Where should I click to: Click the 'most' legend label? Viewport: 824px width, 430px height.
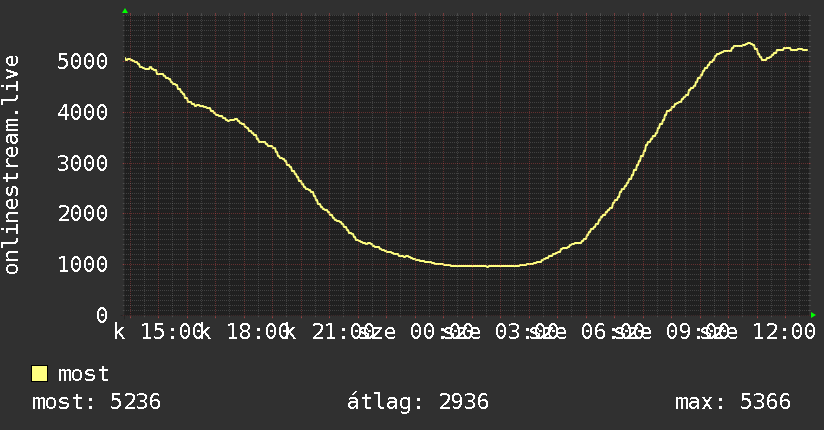83,374
